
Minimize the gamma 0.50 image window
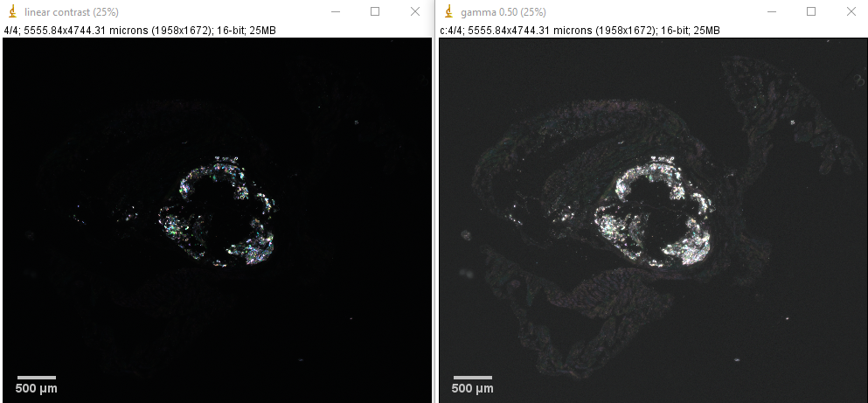click(770, 12)
